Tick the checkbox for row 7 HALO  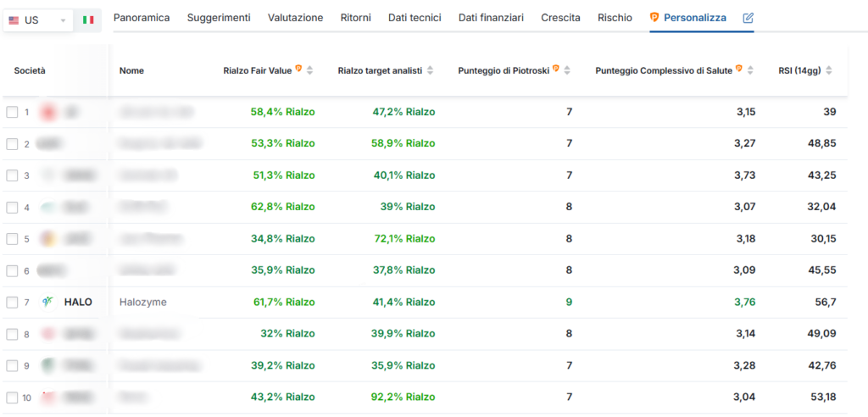[x=12, y=303]
